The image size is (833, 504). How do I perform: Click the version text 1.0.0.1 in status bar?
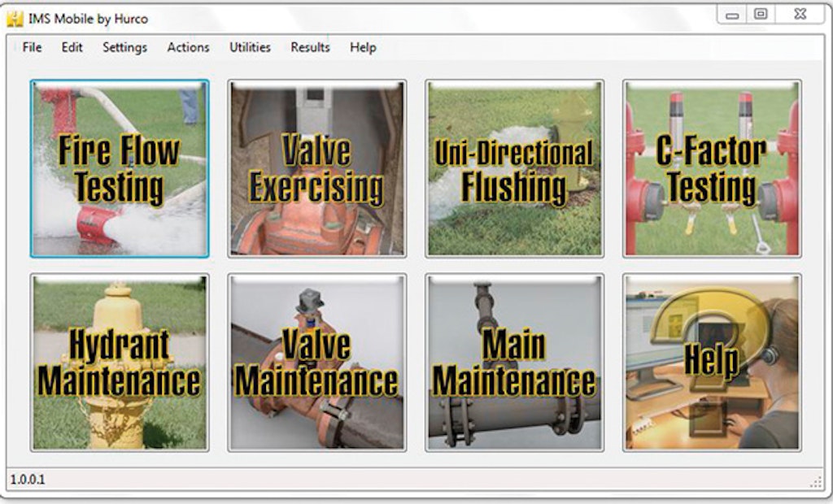coord(28,480)
